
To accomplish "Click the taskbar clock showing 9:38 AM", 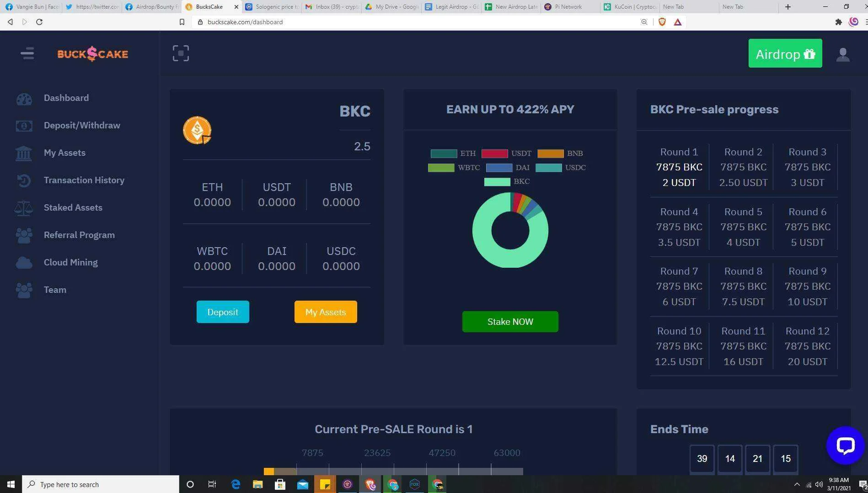I will [x=838, y=484].
